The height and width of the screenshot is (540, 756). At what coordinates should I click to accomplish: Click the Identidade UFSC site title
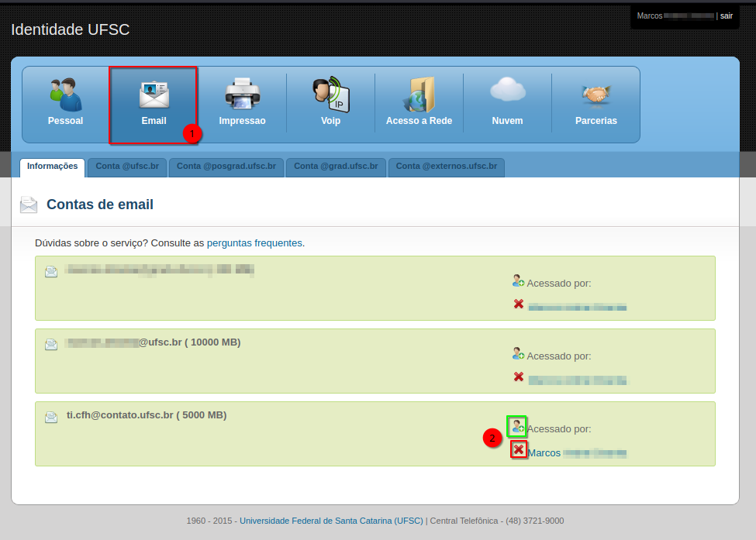(71, 29)
